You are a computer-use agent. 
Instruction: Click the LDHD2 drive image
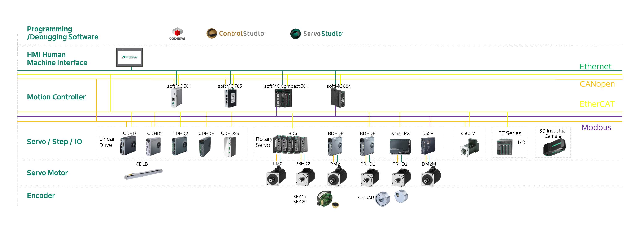point(179,146)
